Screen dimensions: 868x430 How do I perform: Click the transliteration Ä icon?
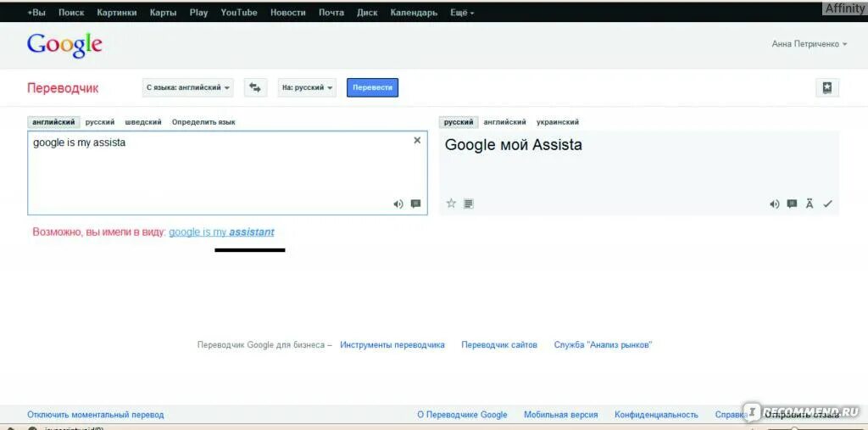810,204
